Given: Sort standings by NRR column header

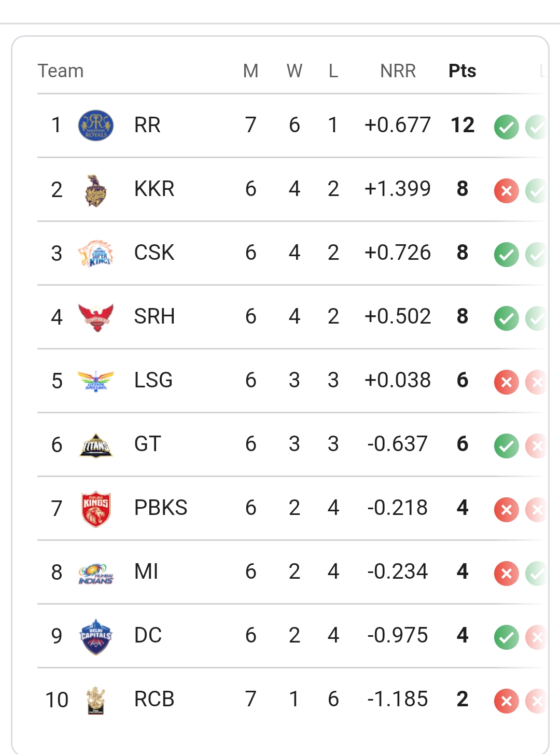Looking at the screenshot, I should [398, 71].
